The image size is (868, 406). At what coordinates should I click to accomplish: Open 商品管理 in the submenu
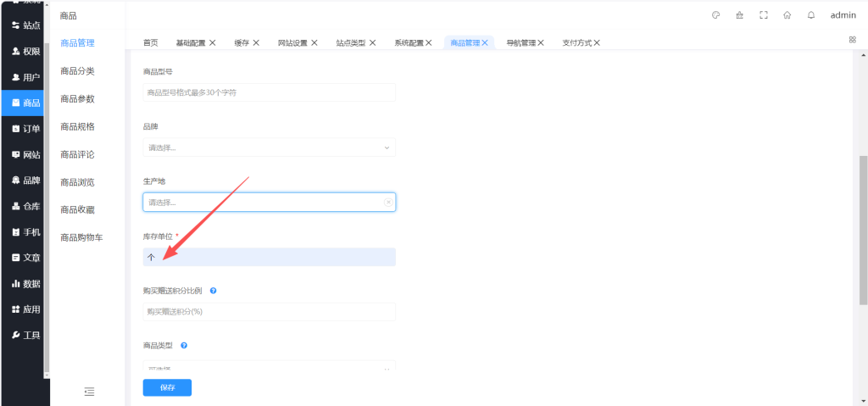(77, 42)
